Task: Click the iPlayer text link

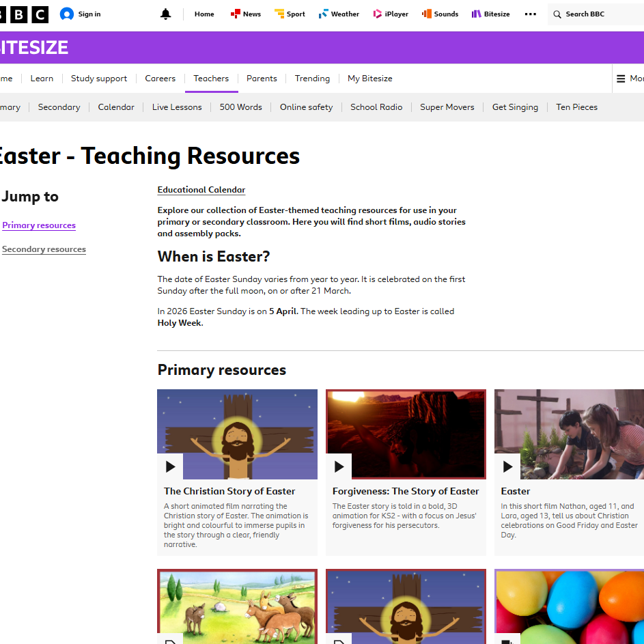Action: click(396, 14)
